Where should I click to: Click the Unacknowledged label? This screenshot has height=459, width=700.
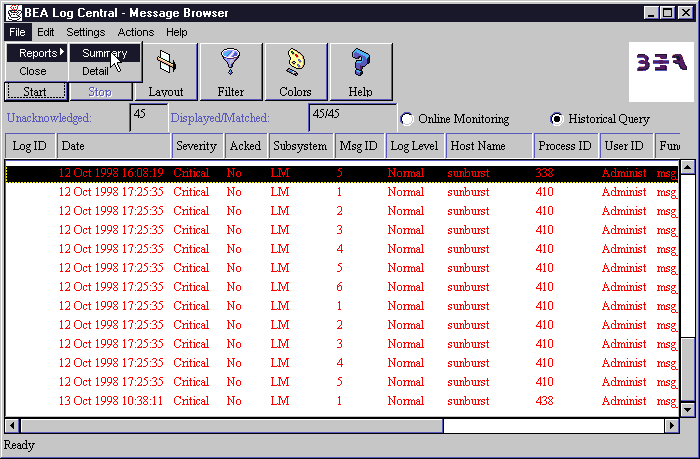(49, 118)
